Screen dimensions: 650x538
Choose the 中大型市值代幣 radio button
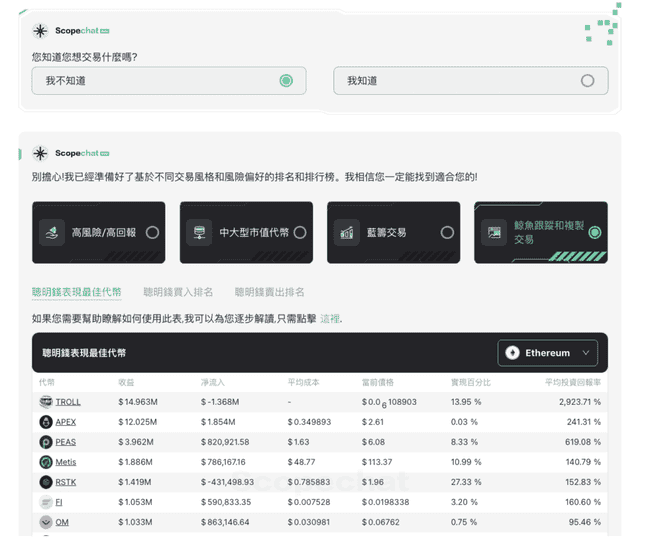click(x=300, y=233)
